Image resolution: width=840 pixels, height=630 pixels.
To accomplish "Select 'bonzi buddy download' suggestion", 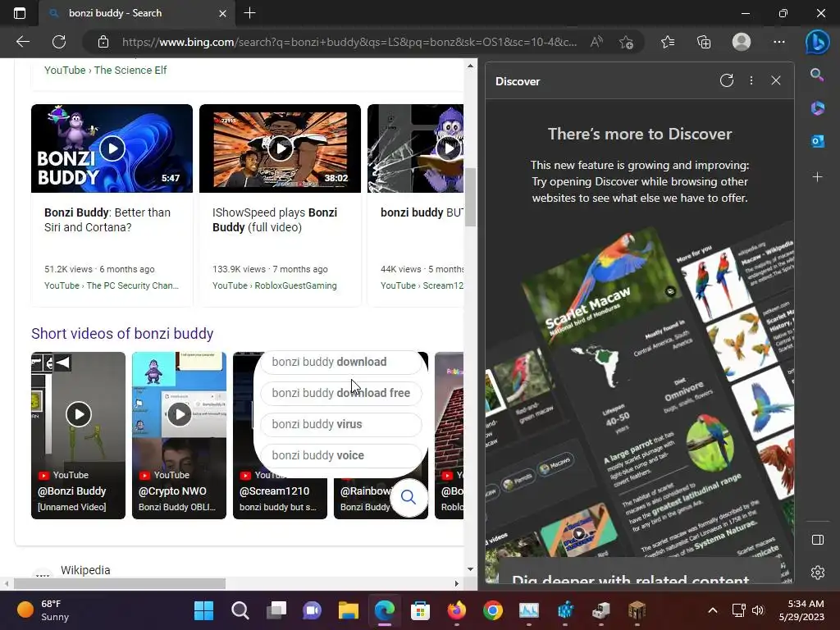I will pos(341,362).
